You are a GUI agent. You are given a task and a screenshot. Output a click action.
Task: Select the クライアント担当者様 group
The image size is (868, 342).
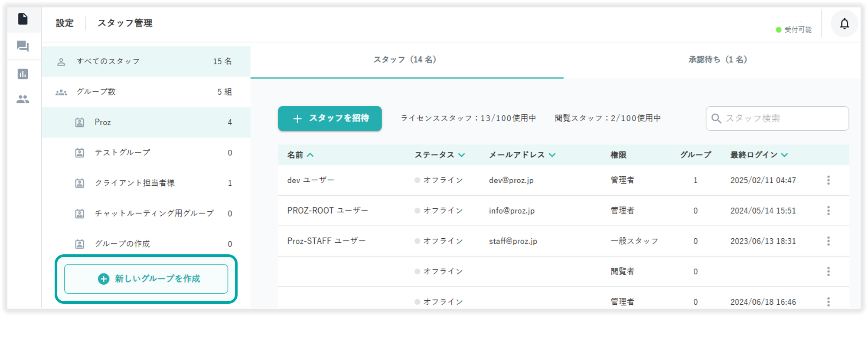tap(146, 183)
